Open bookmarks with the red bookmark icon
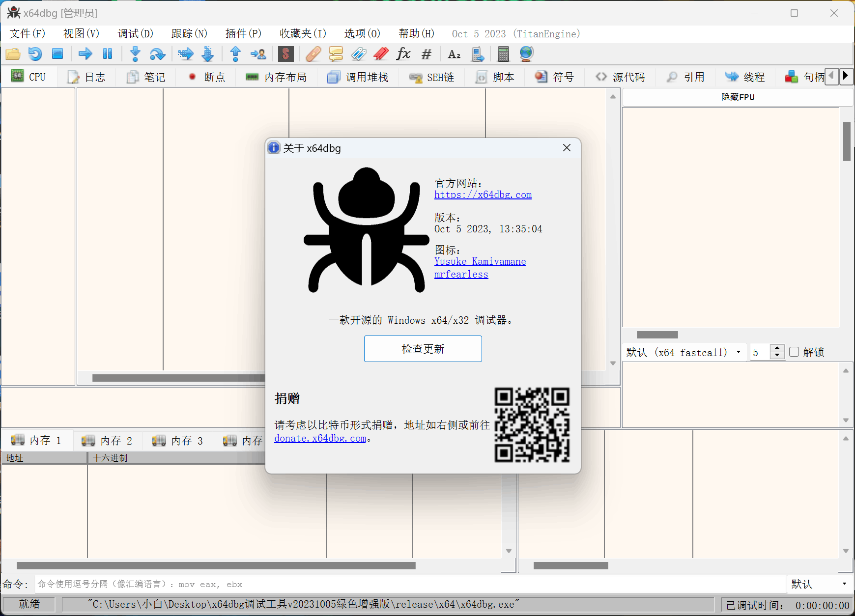The image size is (855, 616). click(381, 54)
